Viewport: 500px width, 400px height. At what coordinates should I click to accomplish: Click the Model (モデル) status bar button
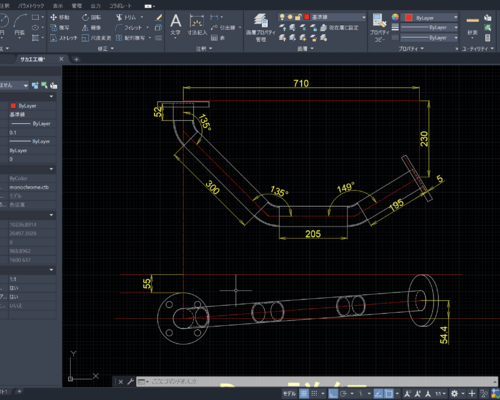click(289, 394)
